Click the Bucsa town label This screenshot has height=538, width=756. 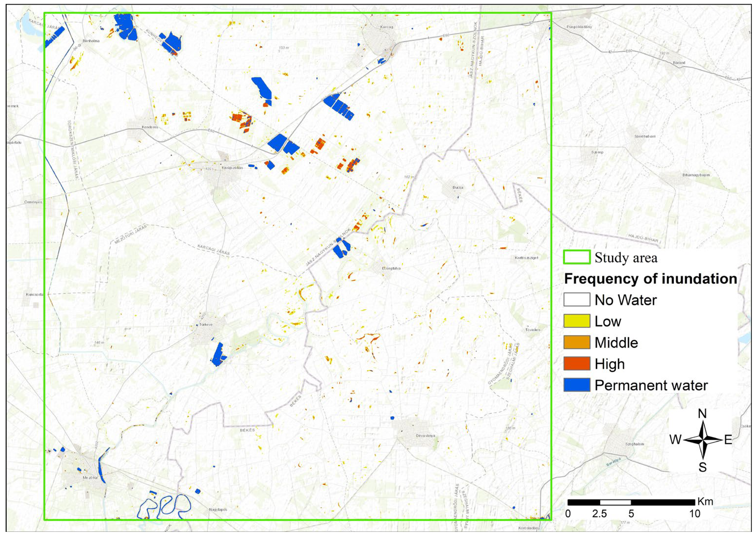(458, 187)
